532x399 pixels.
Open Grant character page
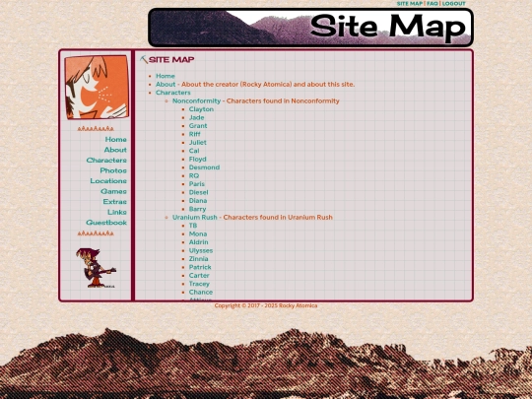(x=198, y=126)
